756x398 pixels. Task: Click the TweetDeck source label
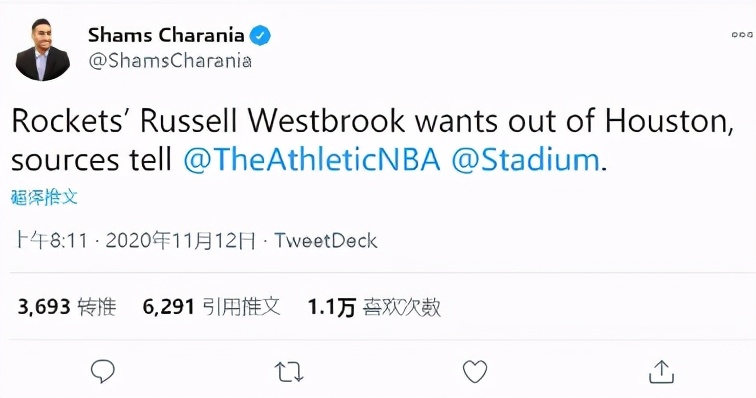pyautogui.click(x=326, y=240)
